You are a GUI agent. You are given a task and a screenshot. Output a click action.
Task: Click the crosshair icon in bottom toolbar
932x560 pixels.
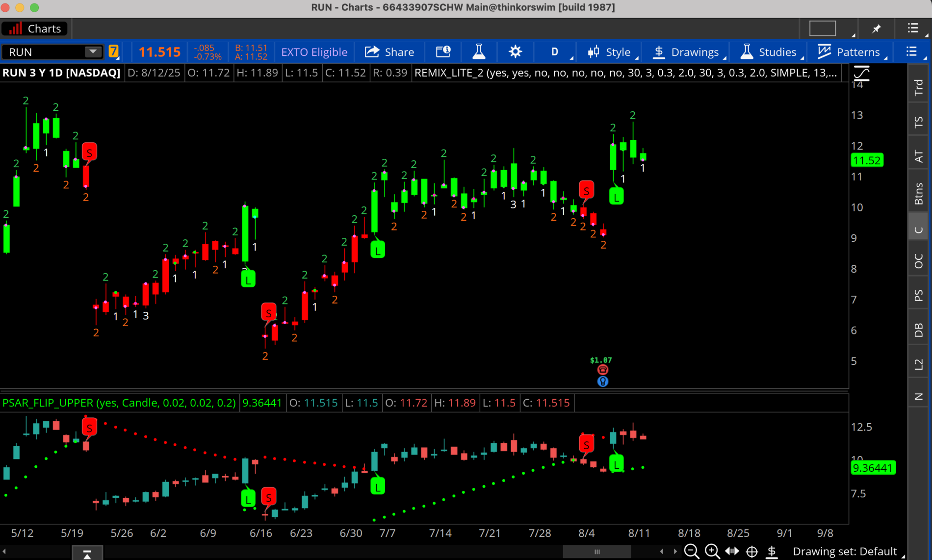[752, 551]
